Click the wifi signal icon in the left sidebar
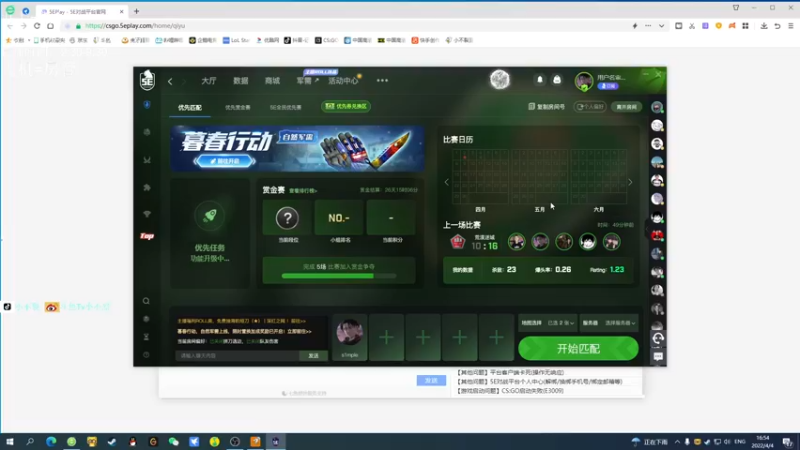The image size is (800, 450). click(147, 214)
